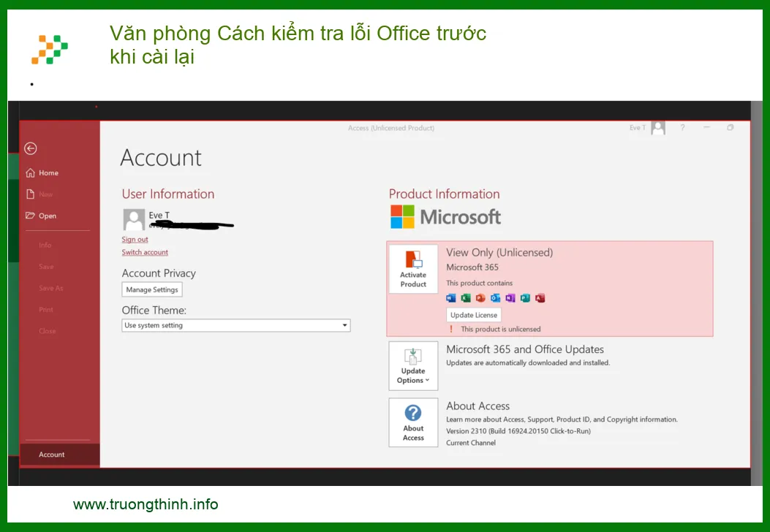Choose the Info entry in sidebar

coord(45,245)
